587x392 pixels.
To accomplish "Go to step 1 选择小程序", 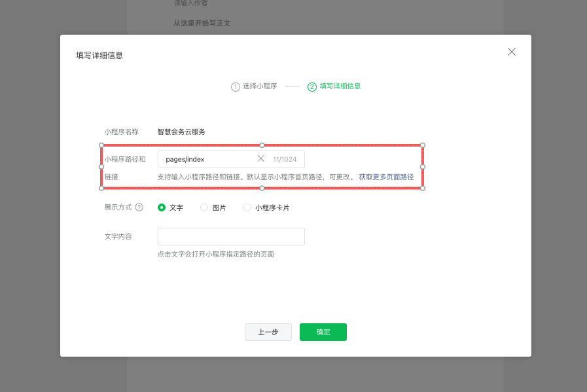I will pyautogui.click(x=254, y=86).
